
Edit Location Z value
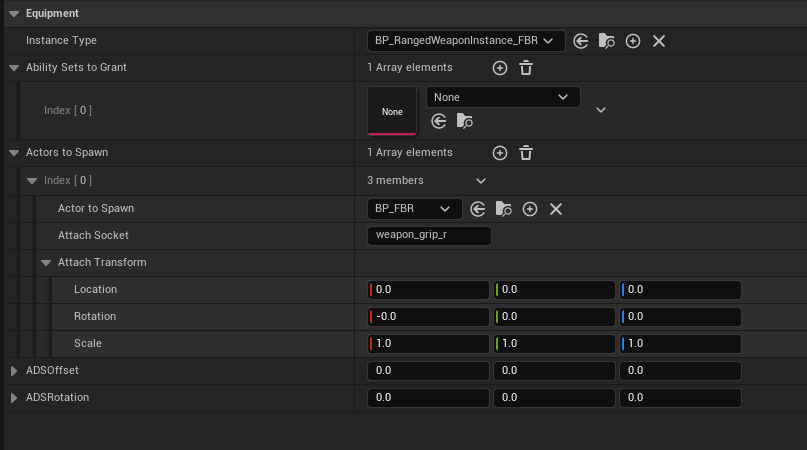[x=680, y=290]
